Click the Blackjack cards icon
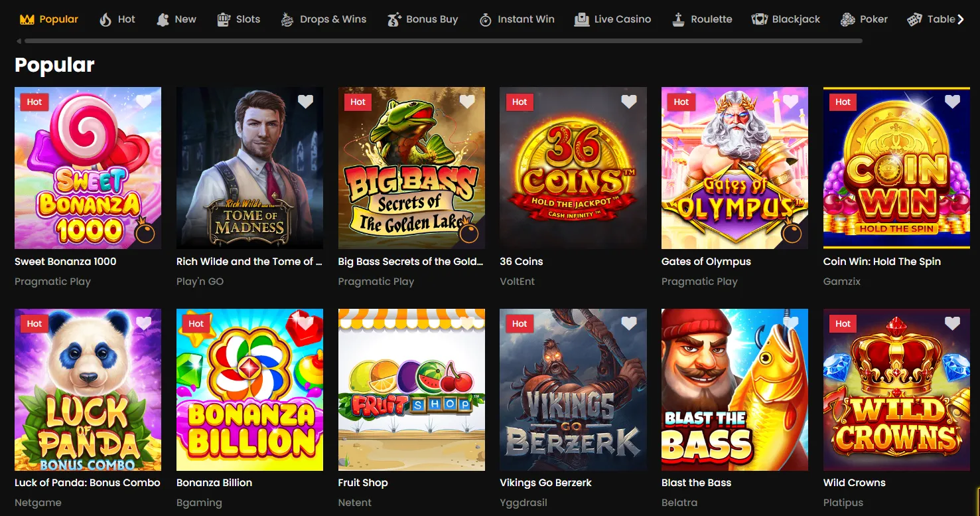This screenshot has width=980, height=516. (759, 19)
